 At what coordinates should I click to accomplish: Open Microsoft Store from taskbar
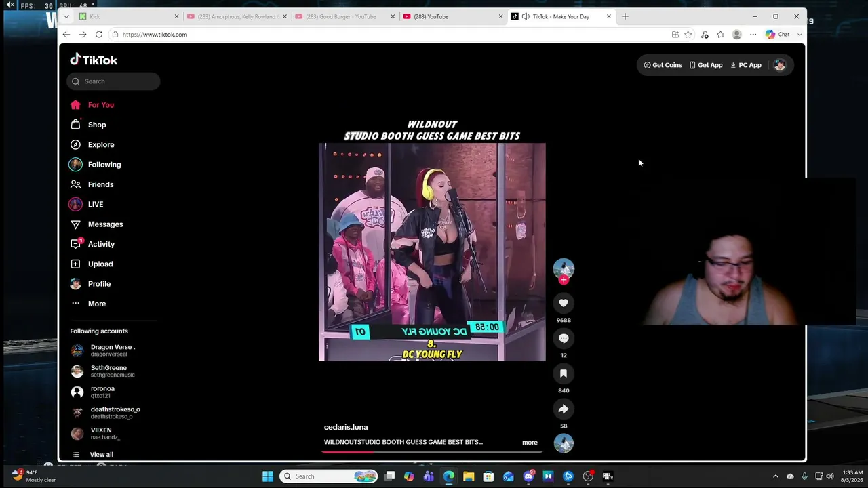point(488,476)
